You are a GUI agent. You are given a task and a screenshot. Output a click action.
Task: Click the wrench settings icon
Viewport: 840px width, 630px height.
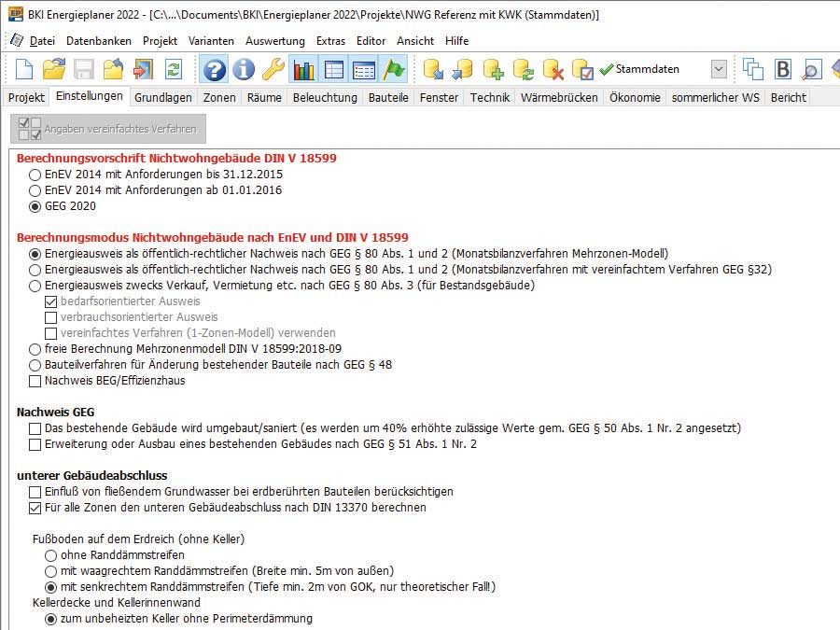tap(273, 70)
